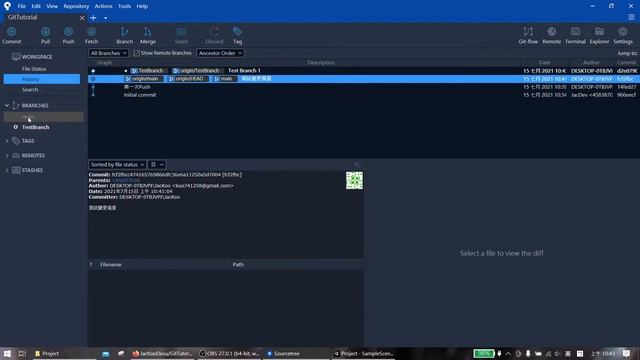Click the Pull toolbar icon

point(45,32)
